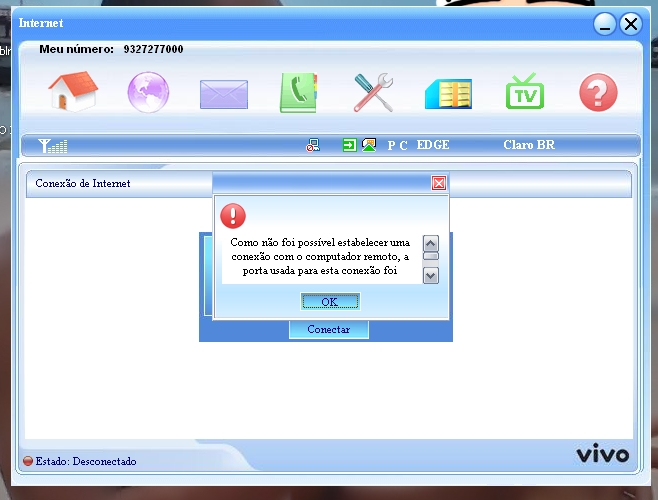
Task: Close the Internet window
Action: (x=631, y=24)
